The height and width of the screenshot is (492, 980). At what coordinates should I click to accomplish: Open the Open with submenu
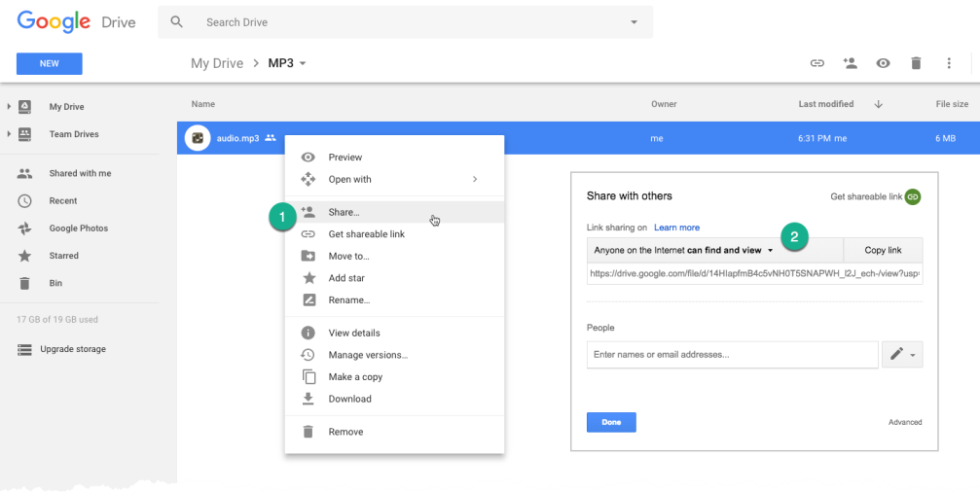tap(394, 180)
